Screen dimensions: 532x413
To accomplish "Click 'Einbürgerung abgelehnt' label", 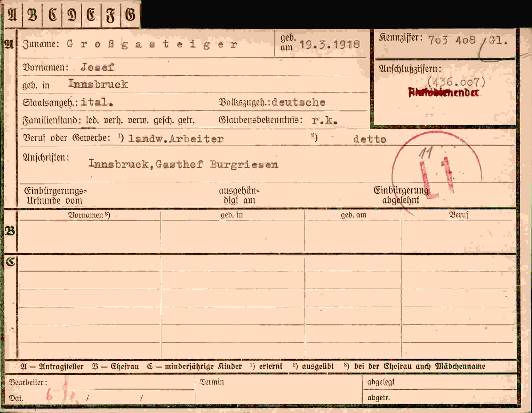I will (x=401, y=195).
